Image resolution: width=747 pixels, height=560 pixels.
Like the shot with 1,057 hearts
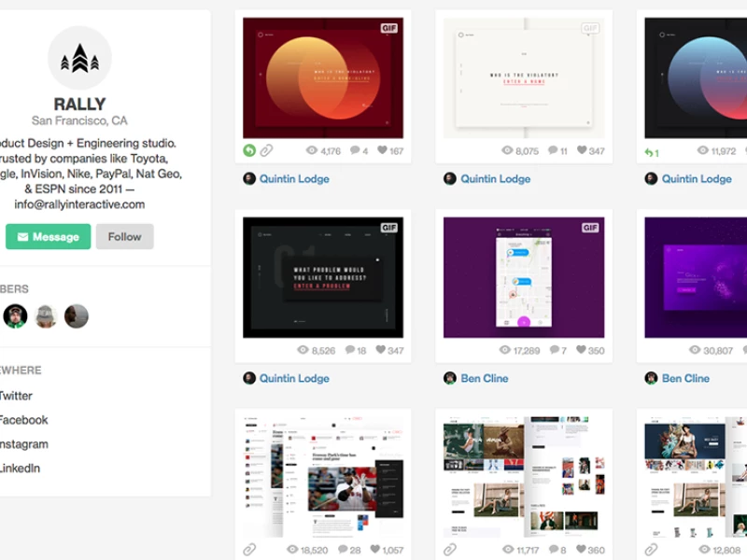[375, 549]
